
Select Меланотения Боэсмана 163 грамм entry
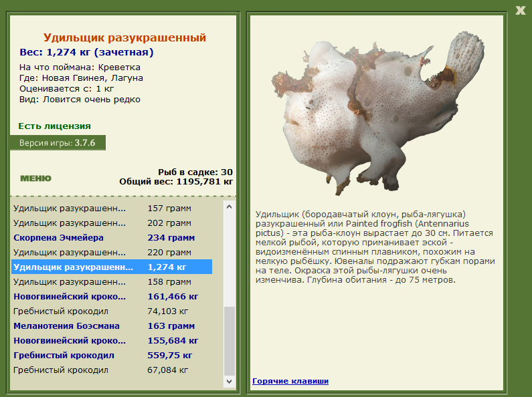(112, 326)
